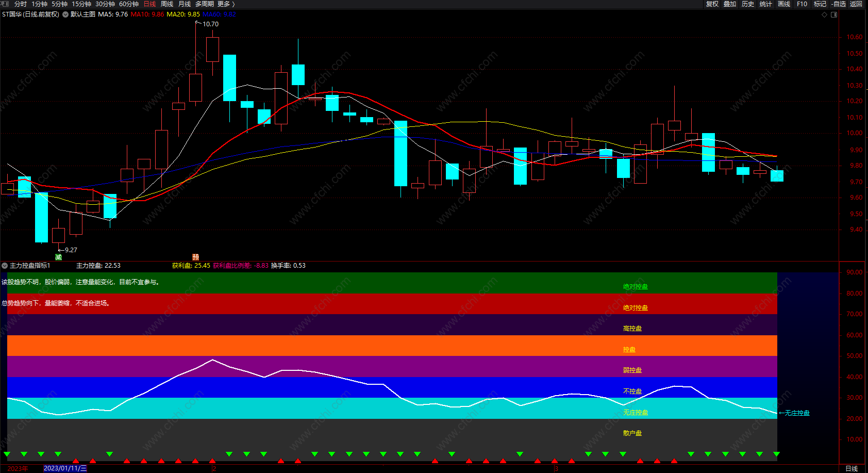Click the green 减 marker below the chart
The height and width of the screenshot is (473, 868).
point(58,257)
